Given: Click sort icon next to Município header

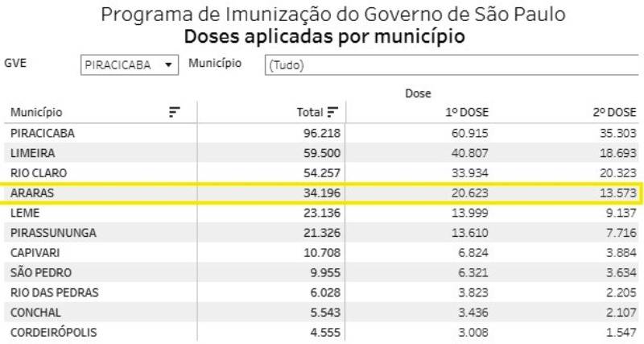Looking at the screenshot, I should tap(174, 113).
